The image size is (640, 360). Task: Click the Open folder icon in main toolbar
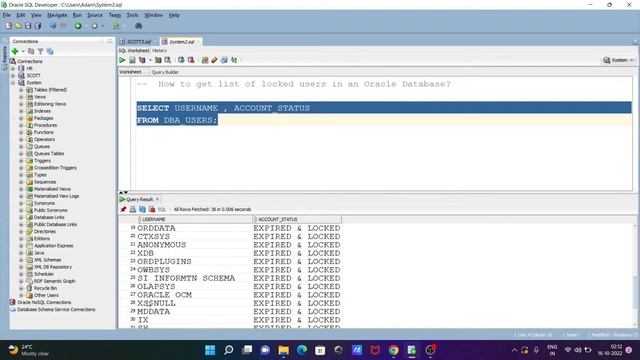point(18,26)
